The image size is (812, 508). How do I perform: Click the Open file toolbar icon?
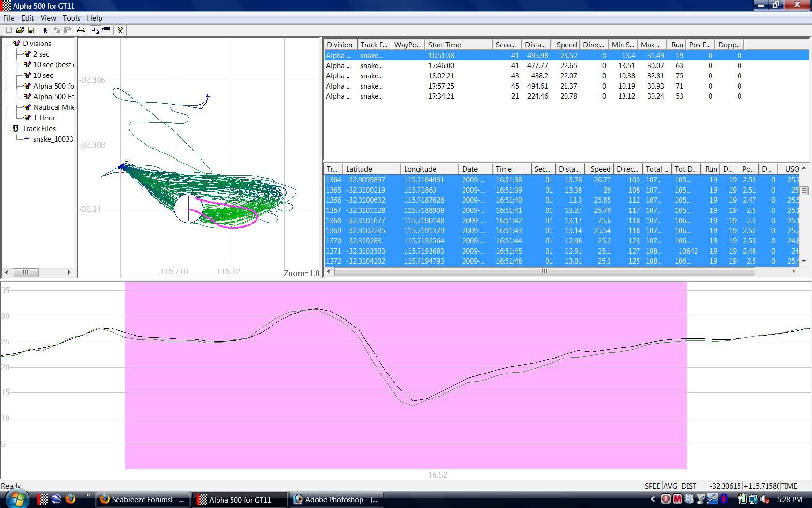(20, 30)
